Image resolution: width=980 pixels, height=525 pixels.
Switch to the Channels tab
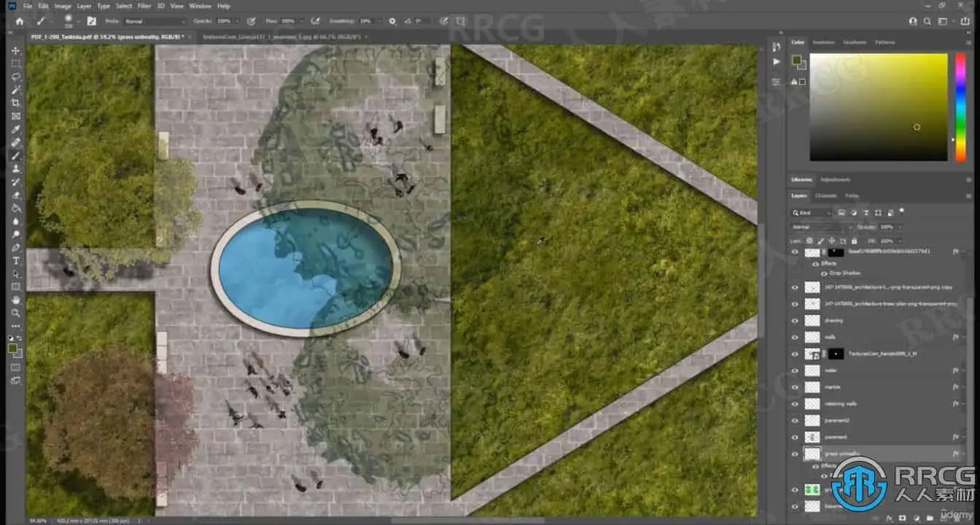click(825, 196)
